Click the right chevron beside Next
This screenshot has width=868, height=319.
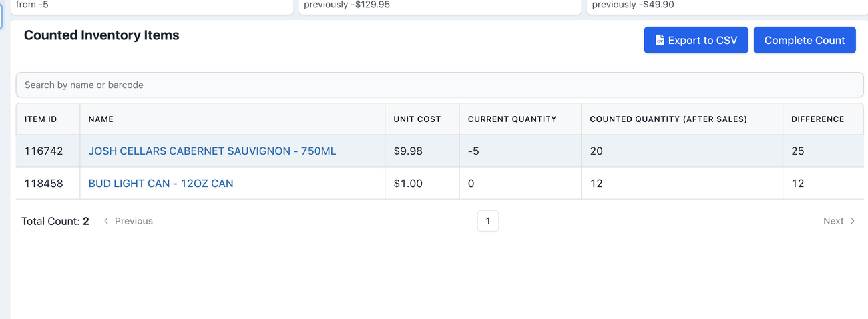pos(852,221)
